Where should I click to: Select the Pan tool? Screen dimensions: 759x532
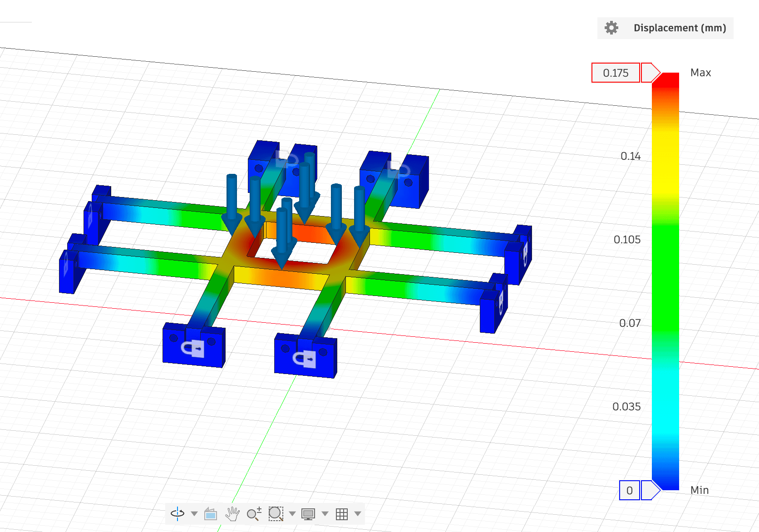tap(232, 514)
